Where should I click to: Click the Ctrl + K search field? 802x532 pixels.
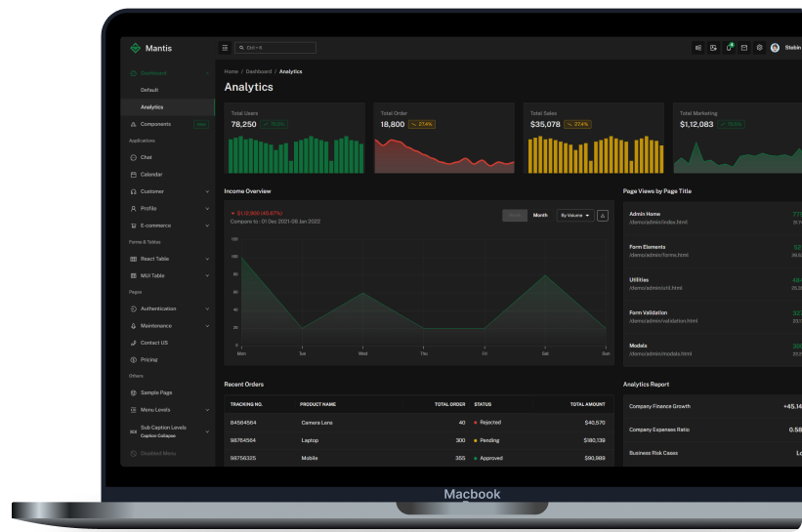click(275, 48)
